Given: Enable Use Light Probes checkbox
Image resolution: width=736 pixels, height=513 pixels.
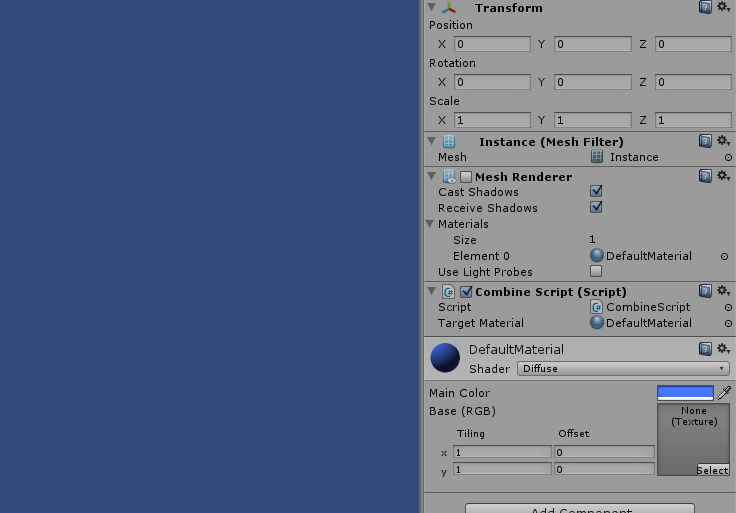Looking at the screenshot, I should point(596,271).
